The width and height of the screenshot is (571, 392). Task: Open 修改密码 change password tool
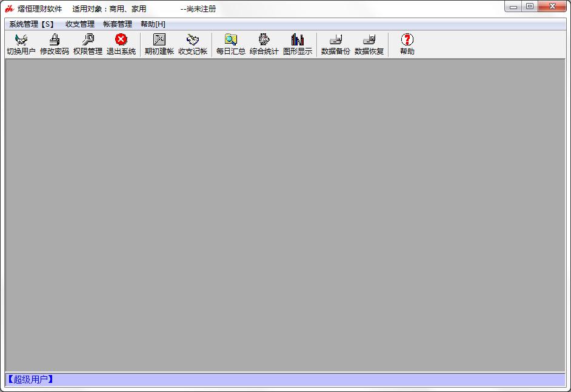[x=55, y=44]
